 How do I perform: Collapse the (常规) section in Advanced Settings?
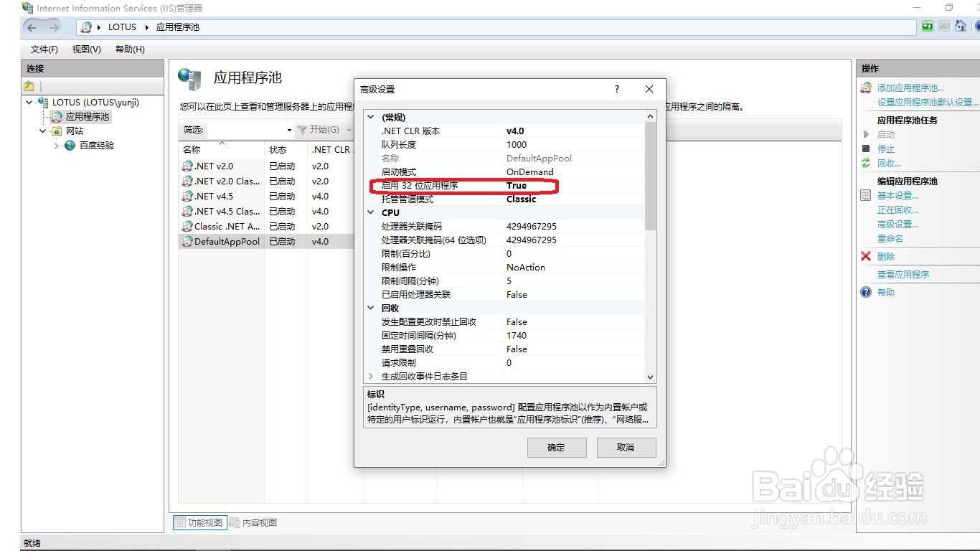coord(371,116)
